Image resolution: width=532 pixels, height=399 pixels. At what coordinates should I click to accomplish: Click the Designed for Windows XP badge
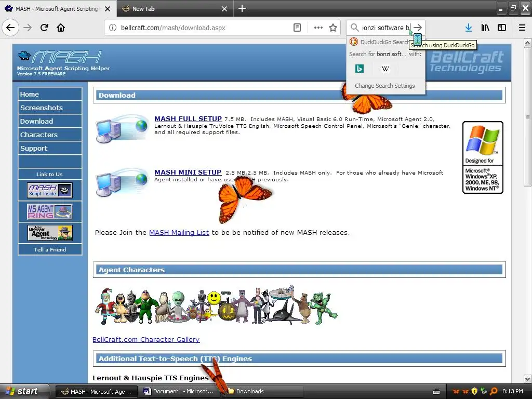[x=483, y=157]
